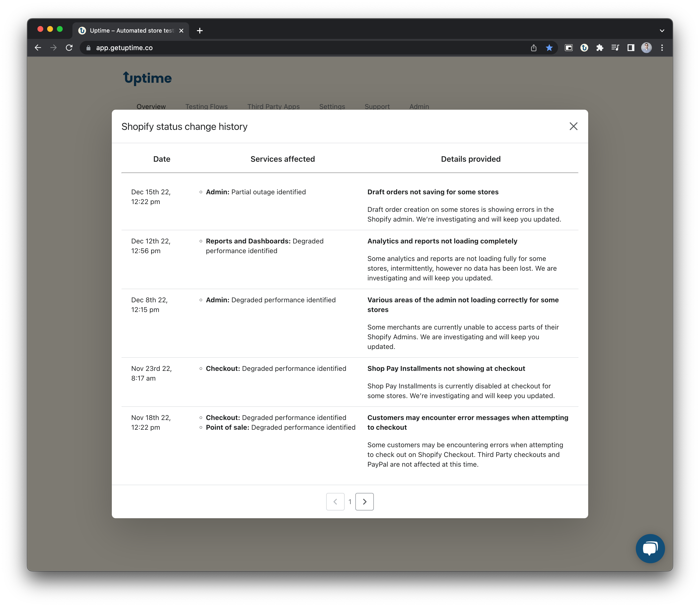
Task: Bookmark page with the star icon
Action: (x=549, y=48)
